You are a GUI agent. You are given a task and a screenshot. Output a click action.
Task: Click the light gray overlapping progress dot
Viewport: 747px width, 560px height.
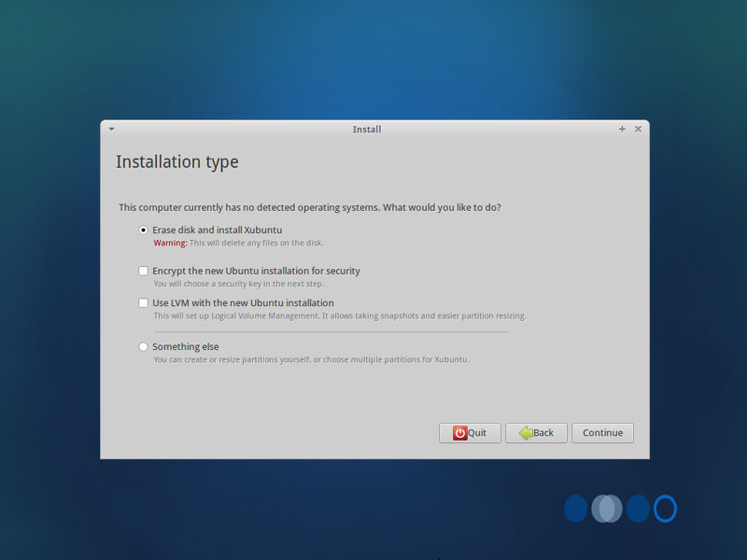tap(607, 509)
